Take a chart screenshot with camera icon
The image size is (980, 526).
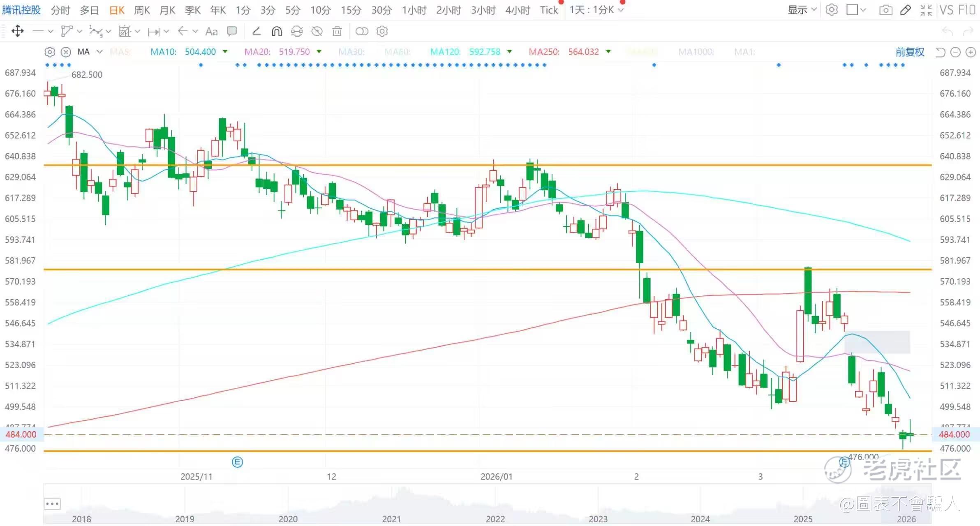[x=885, y=10]
